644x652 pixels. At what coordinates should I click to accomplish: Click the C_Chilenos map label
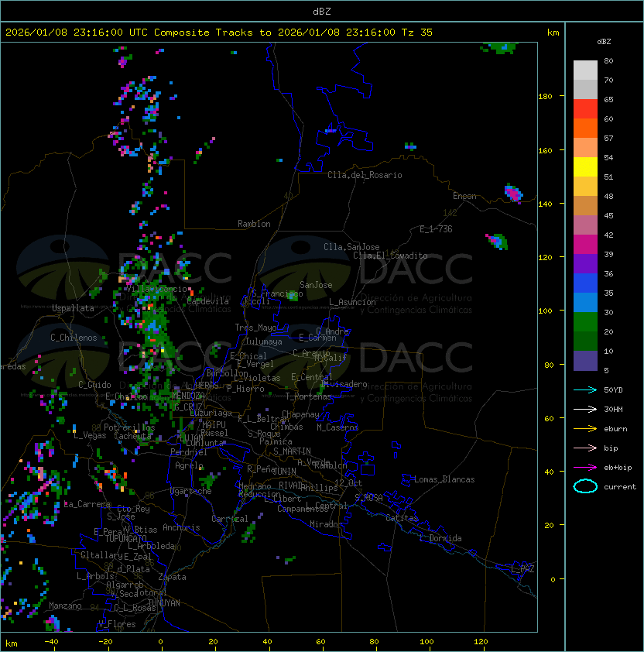pos(74,338)
